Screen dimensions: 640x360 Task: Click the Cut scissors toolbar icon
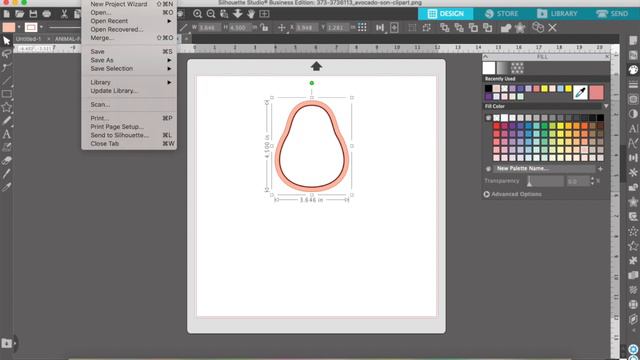(x=64, y=14)
